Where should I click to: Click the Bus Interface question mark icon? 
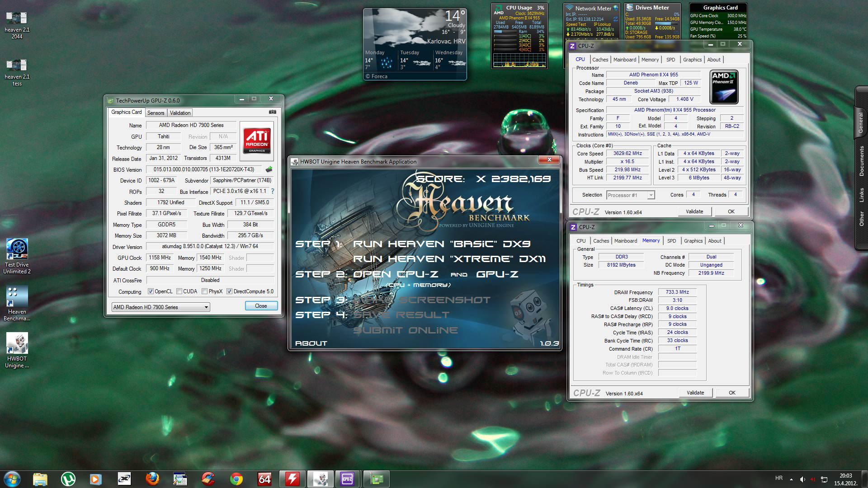coord(273,191)
